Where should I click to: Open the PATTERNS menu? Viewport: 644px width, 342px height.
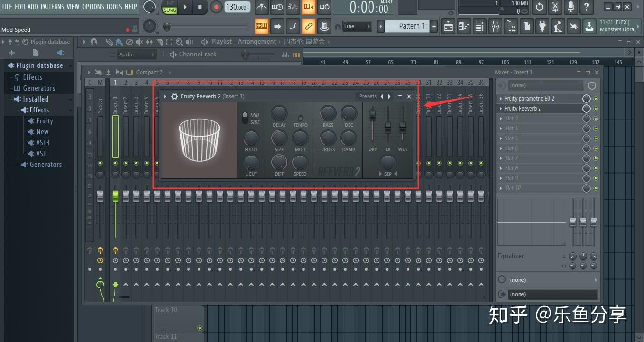(53, 7)
